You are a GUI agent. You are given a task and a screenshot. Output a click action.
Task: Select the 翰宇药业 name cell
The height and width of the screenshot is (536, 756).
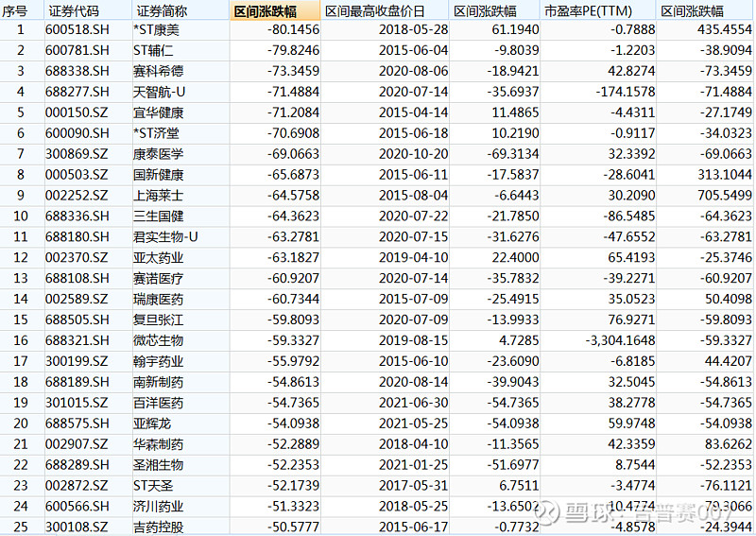[158, 362]
